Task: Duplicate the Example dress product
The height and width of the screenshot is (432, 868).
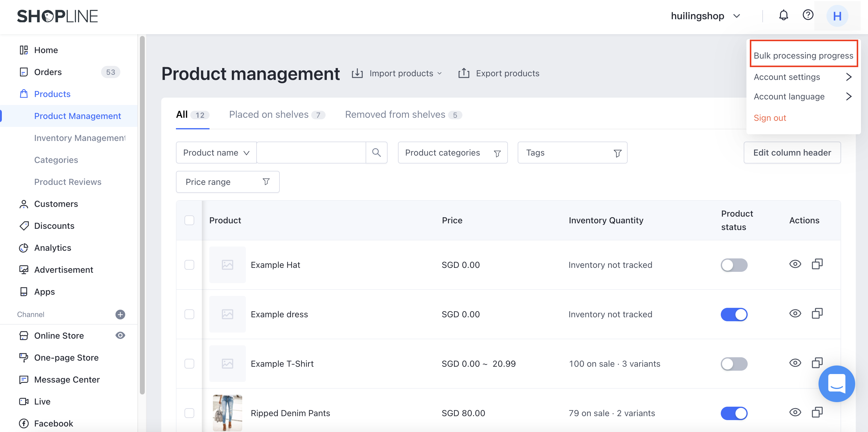Action: tap(817, 314)
